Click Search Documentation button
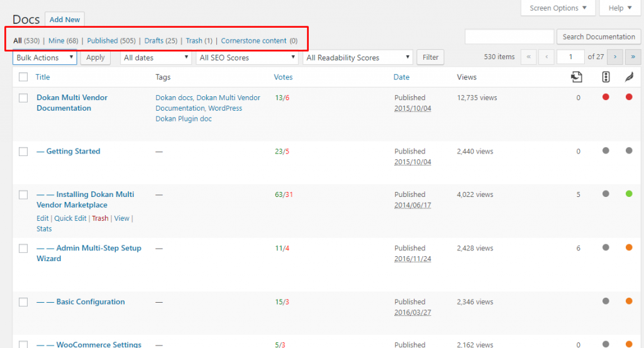644x348 pixels. tap(599, 36)
